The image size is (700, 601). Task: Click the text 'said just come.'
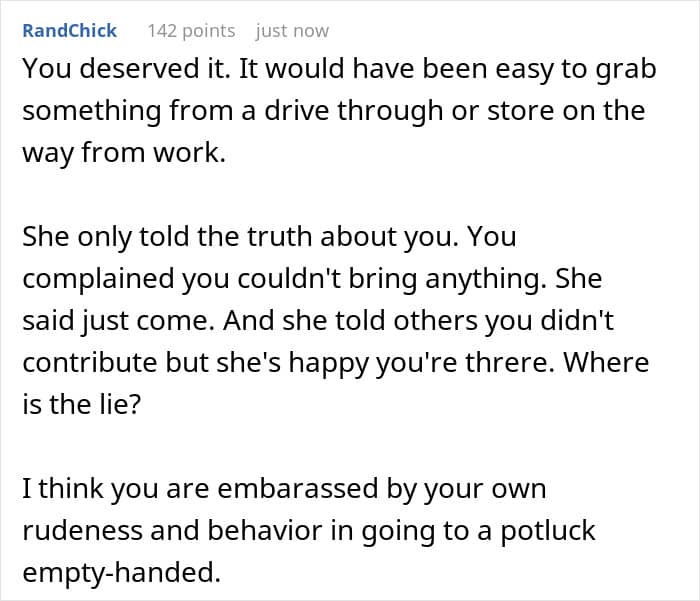pyautogui.click(x=119, y=321)
